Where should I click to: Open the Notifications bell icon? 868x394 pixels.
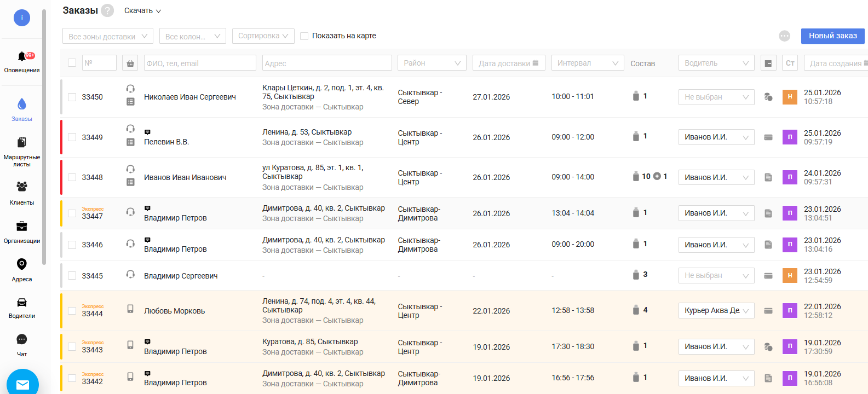point(22,56)
